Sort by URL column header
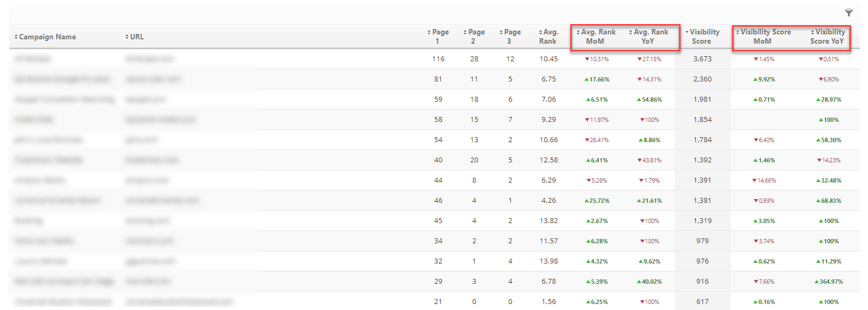Image resolution: width=868 pixels, height=310 pixels. pos(137,37)
